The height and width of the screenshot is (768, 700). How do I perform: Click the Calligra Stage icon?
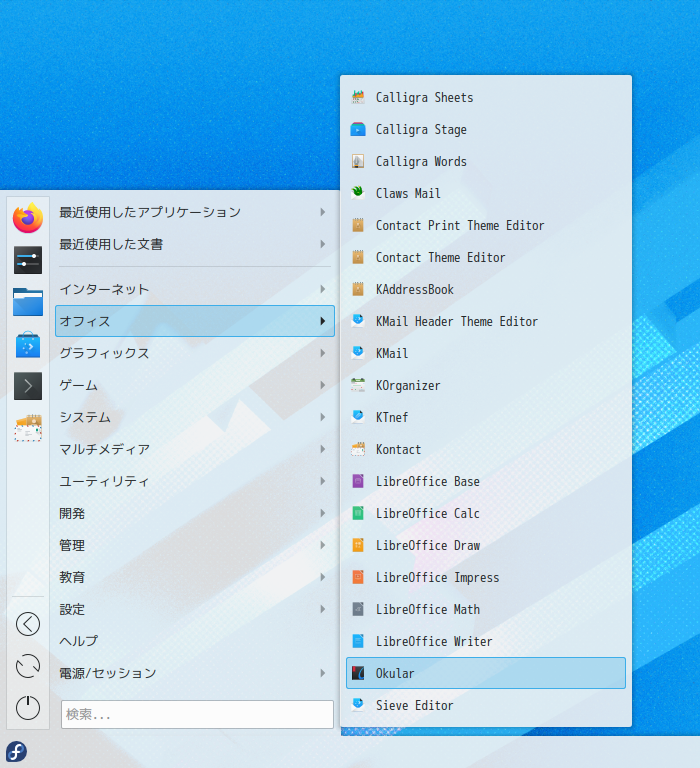coord(358,129)
